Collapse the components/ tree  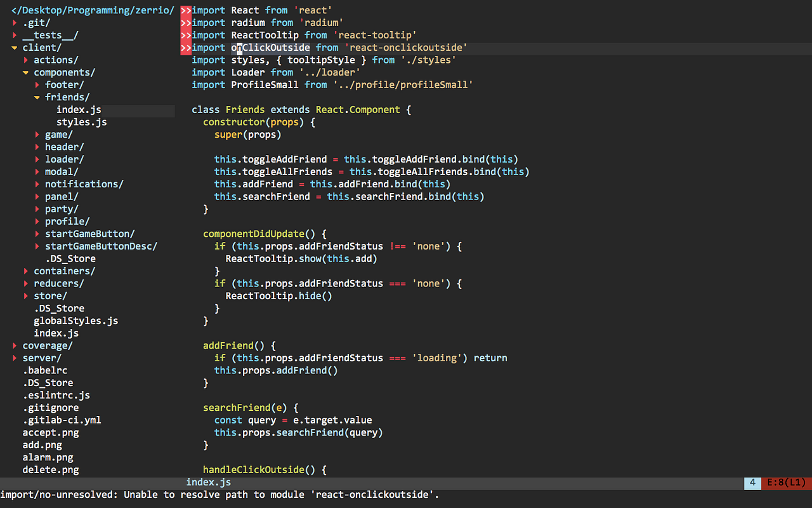[x=25, y=72]
